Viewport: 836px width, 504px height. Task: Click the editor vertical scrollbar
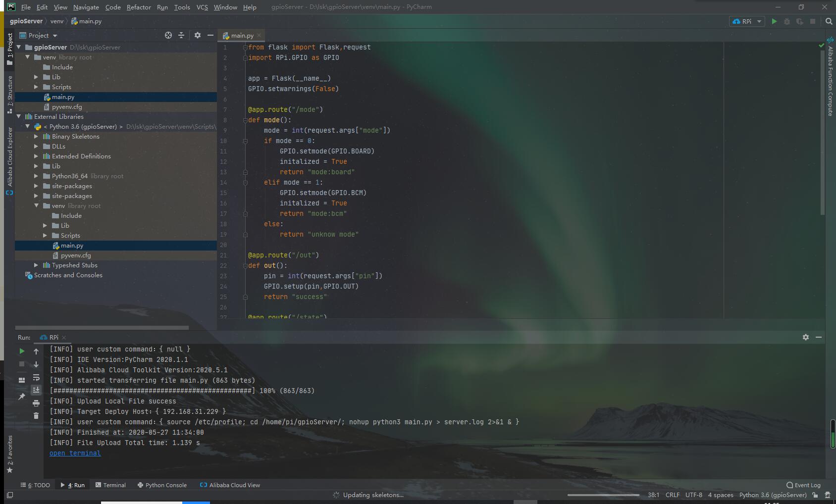pyautogui.click(x=823, y=132)
